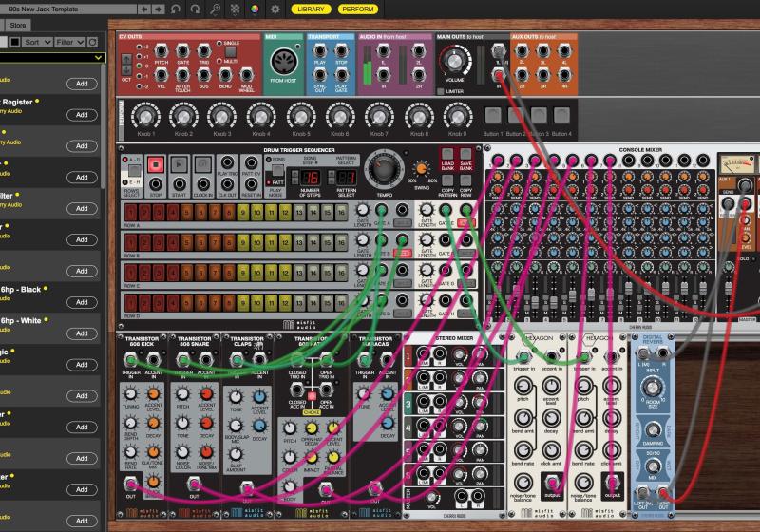The height and width of the screenshot is (532, 760).
Task: Click the CLOCK IN jack on the sequencer
Action: (x=203, y=184)
